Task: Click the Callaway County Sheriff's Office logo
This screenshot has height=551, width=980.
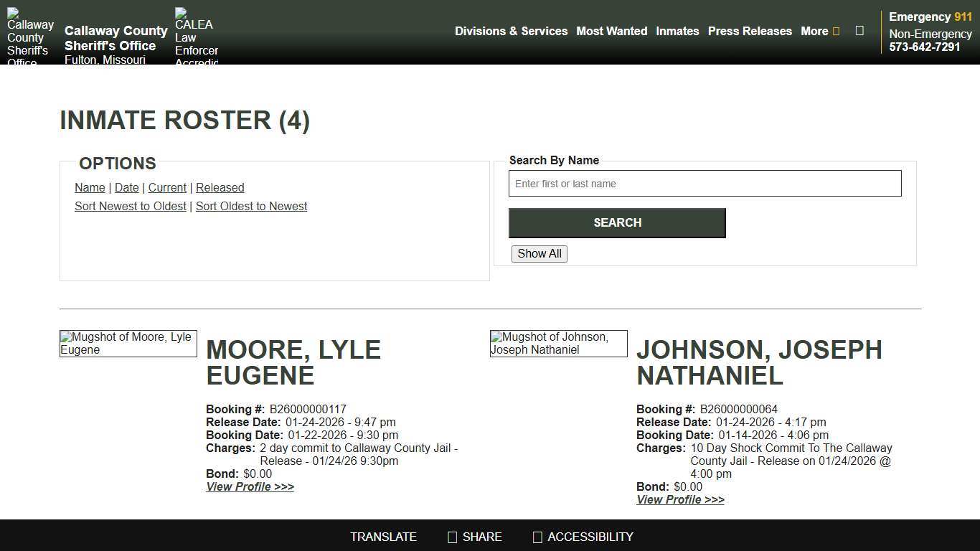Action: click(x=30, y=32)
